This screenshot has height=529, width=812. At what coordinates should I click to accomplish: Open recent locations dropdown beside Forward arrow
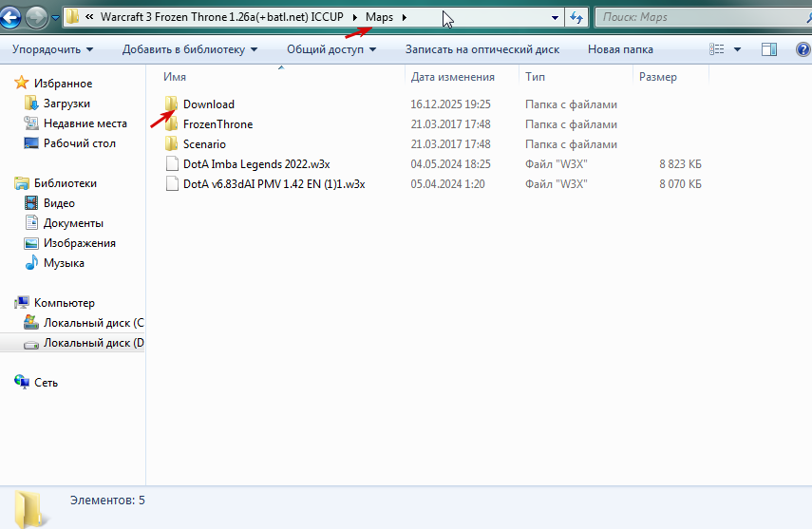tap(55, 18)
